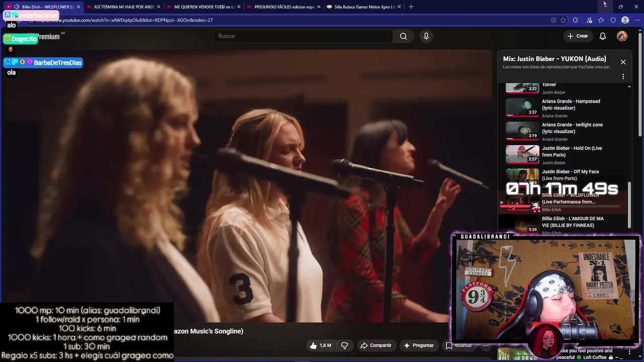Play Billie Eilish L'AMOUR DE MA VIE
The height and width of the screenshot is (362, 644).
click(573, 222)
